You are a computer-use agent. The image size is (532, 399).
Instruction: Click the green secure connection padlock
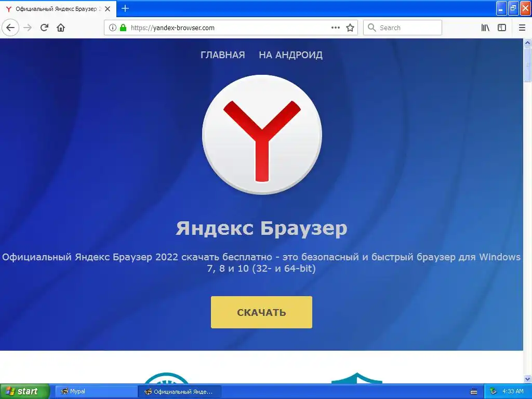tap(123, 28)
